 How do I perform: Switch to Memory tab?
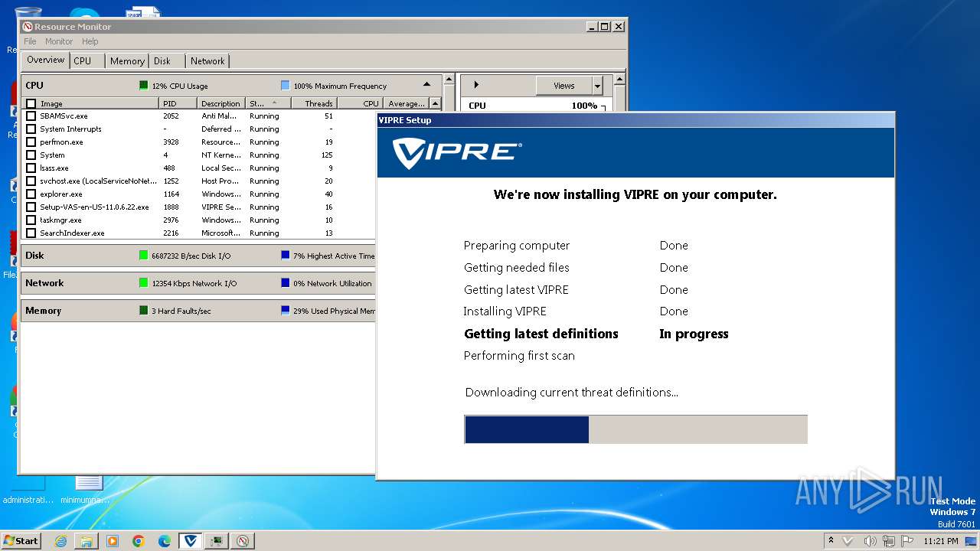127,61
